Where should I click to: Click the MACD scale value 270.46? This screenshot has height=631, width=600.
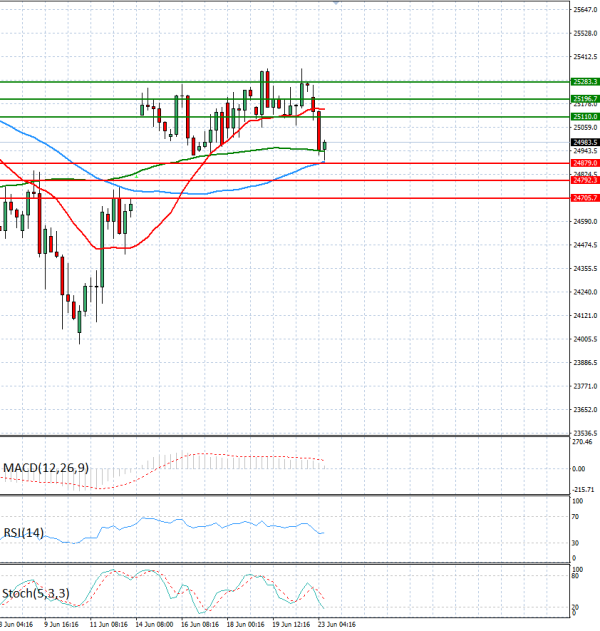pos(582,442)
